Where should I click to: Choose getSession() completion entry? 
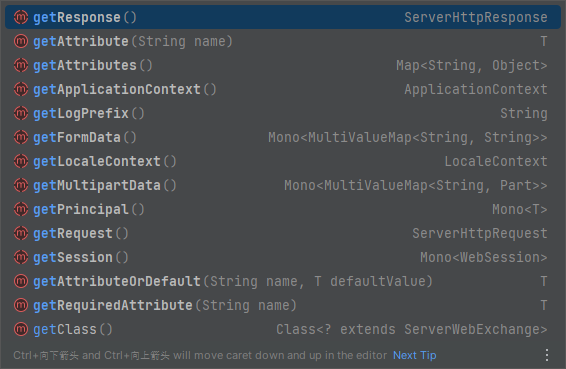283,257
